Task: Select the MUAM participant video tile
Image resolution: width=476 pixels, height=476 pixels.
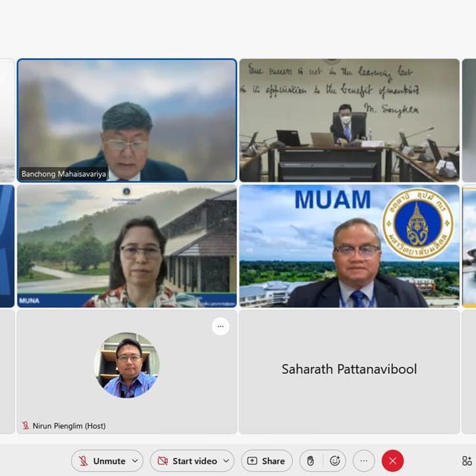Action: coord(349,246)
